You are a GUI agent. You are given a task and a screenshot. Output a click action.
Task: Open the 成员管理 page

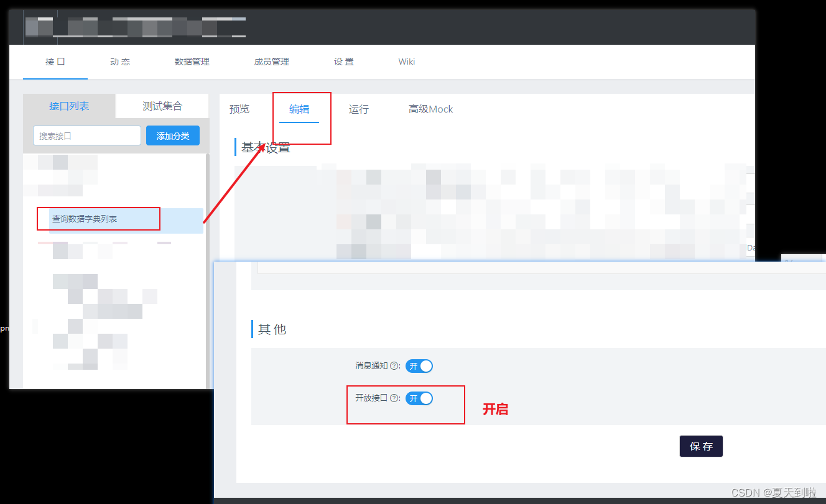[271, 62]
